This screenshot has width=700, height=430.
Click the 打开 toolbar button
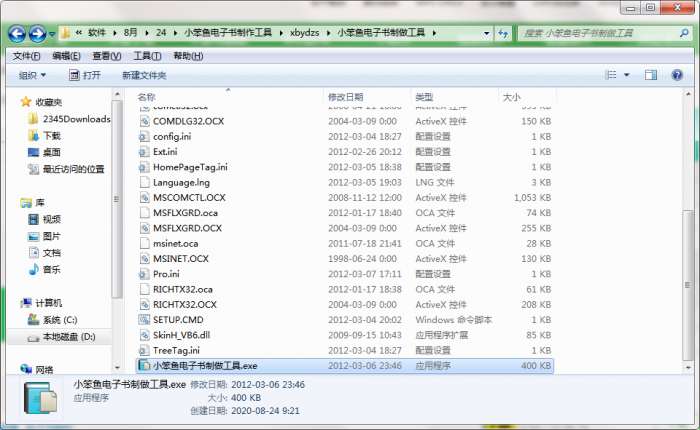(85, 75)
